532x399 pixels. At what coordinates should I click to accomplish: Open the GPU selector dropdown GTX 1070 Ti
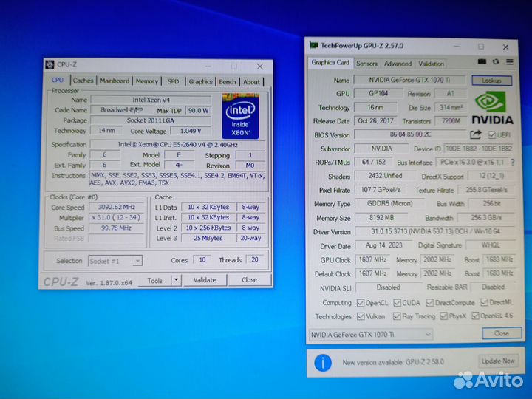coord(370,335)
